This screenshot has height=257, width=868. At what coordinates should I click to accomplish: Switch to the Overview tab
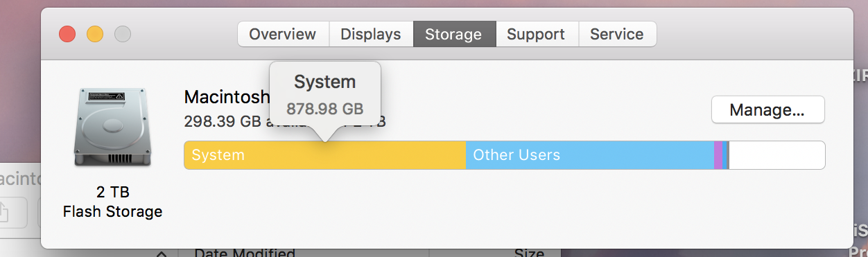[x=283, y=34]
